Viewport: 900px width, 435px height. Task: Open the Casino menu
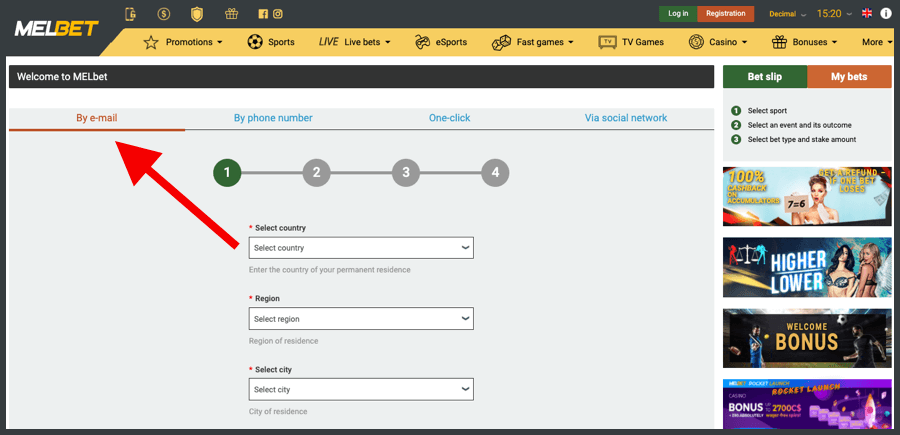[x=718, y=42]
